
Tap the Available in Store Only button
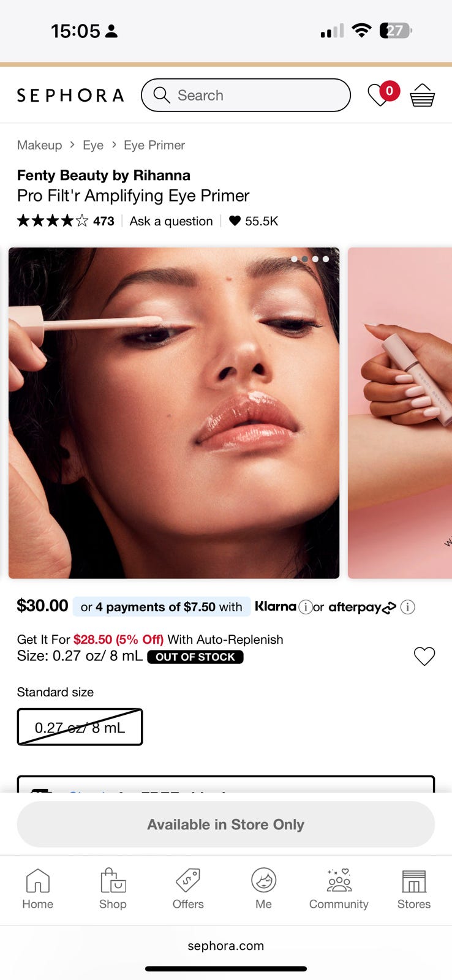point(226,824)
